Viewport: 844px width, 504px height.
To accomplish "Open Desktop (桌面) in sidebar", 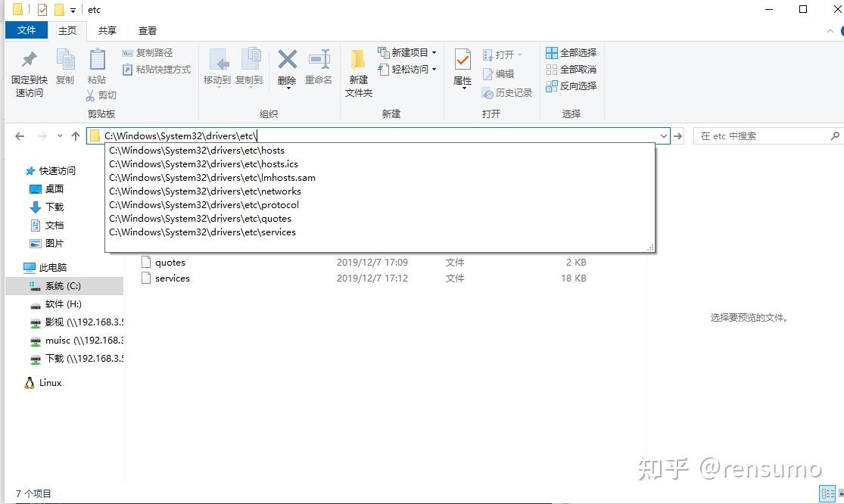I will tap(47, 188).
